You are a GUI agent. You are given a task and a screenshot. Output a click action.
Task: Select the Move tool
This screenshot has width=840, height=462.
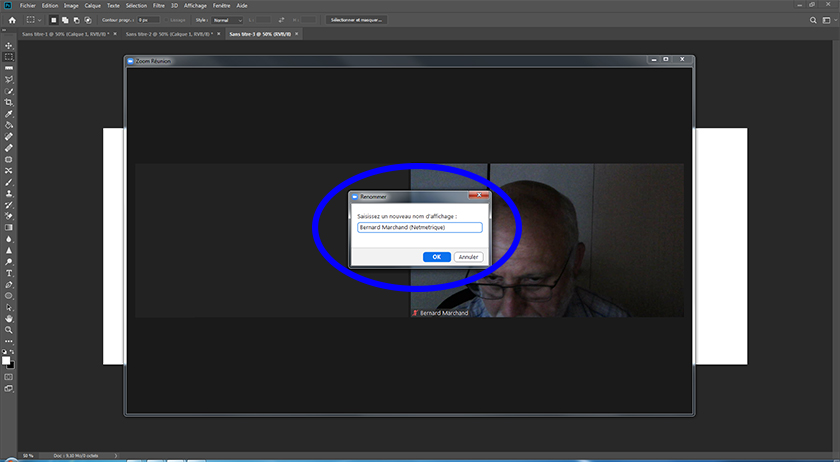[9, 46]
